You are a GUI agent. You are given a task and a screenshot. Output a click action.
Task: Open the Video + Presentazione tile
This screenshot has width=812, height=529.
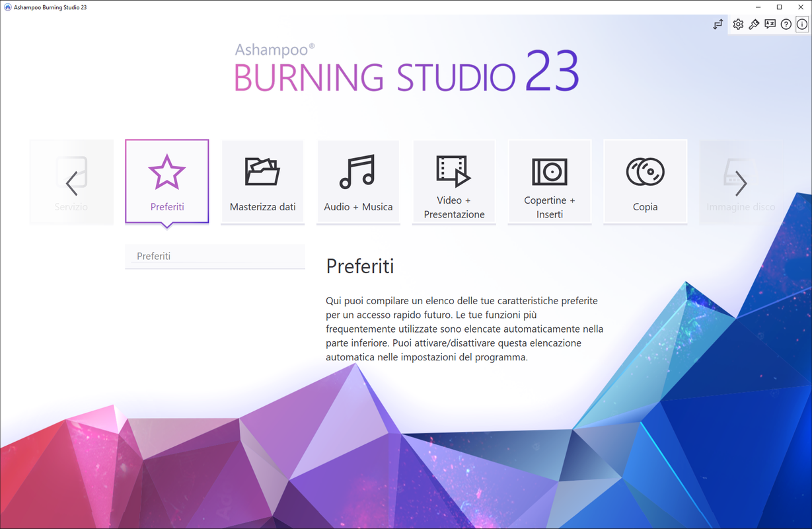click(x=454, y=182)
